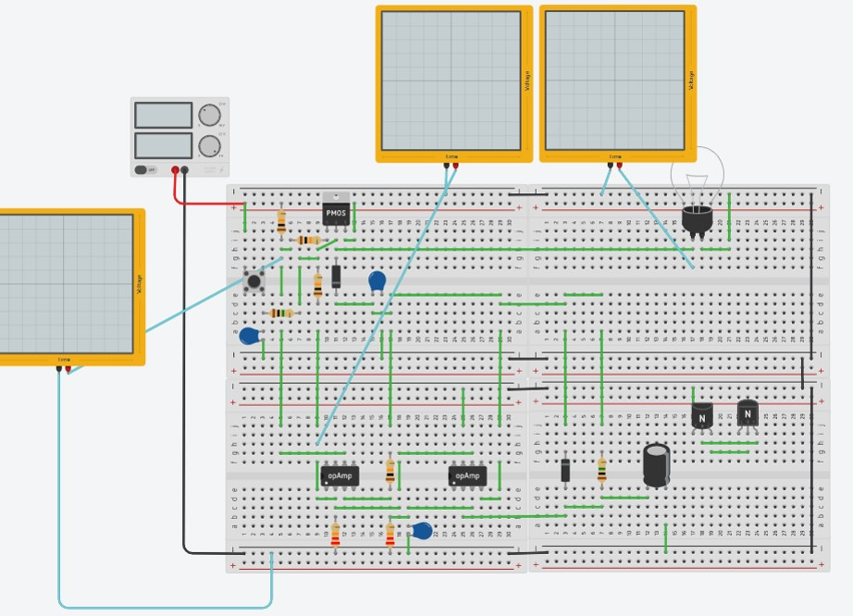853x616 pixels.
Task: Select the left opAmp chip
Action: click(340, 476)
